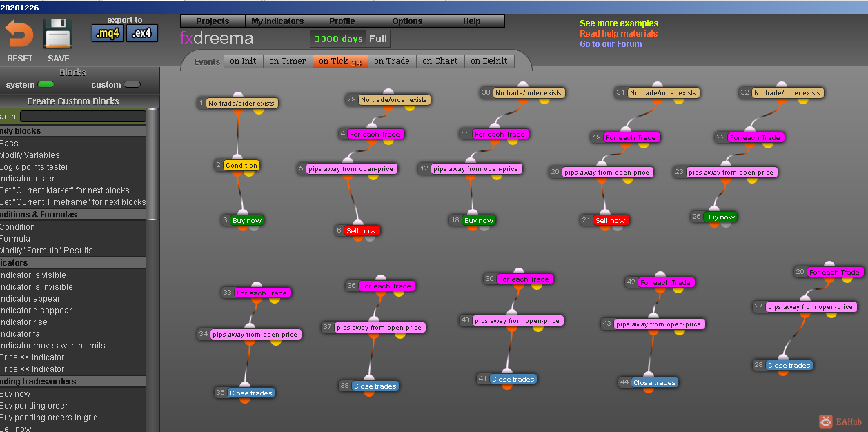This screenshot has height=432, width=868.
Task: Export project to .ex4 file
Action: click(142, 33)
